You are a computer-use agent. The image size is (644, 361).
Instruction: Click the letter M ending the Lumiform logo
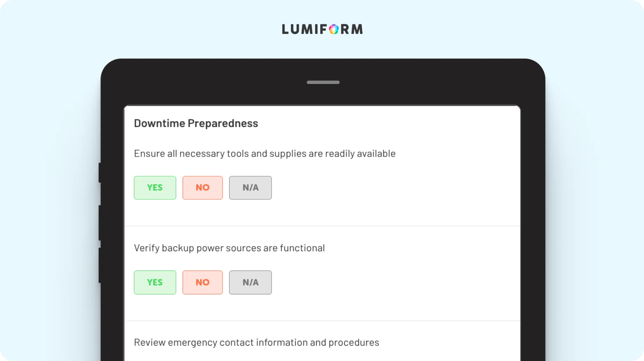(357, 29)
